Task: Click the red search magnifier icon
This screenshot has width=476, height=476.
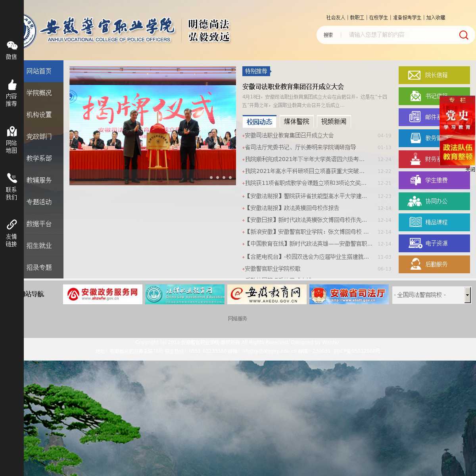Action: [463, 35]
